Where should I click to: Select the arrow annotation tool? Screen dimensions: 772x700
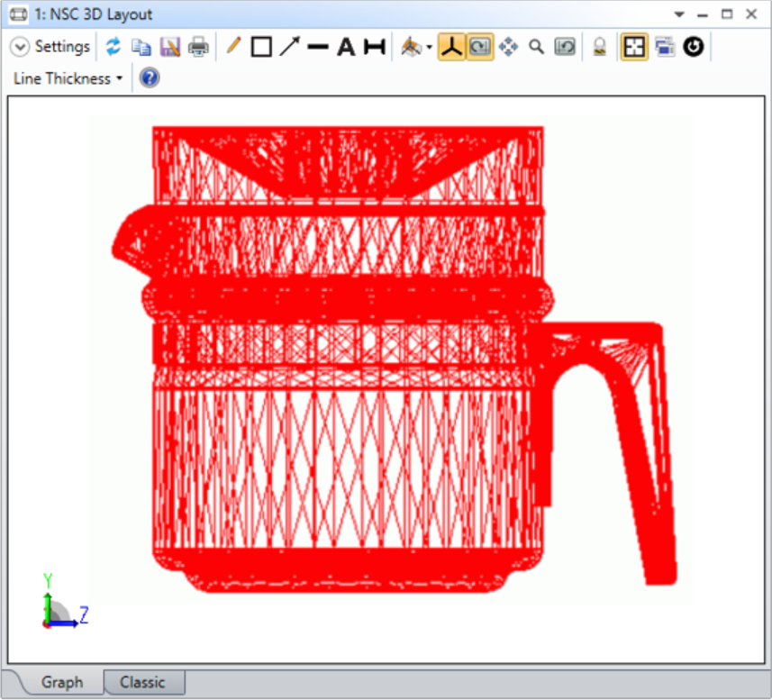(288, 46)
